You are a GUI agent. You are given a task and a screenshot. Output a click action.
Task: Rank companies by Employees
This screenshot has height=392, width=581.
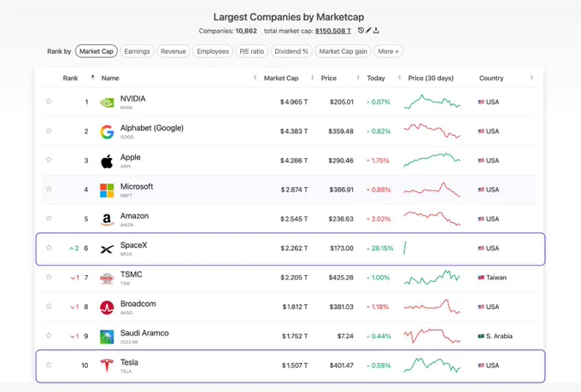[x=213, y=51]
